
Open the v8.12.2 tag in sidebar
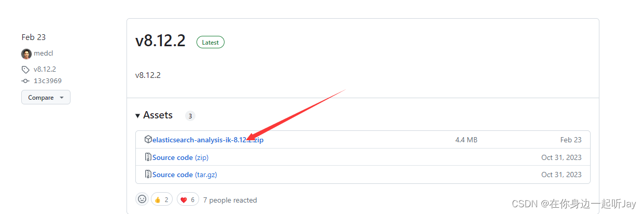[x=45, y=69]
